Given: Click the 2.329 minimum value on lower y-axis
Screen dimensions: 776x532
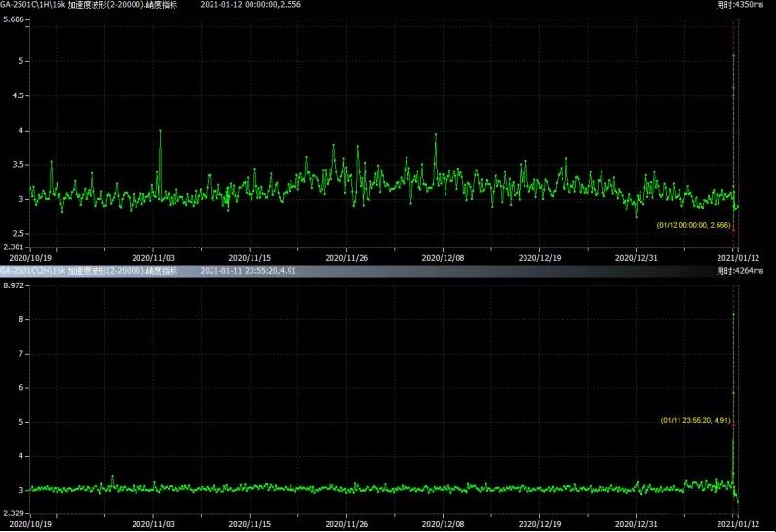Looking at the screenshot, I should (14, 512).
